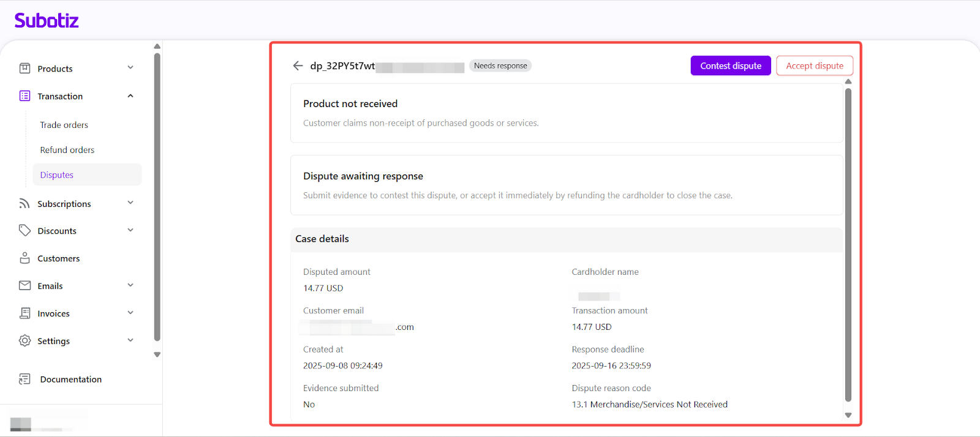Click the Emails envelope icon
Viewport: 980px width, 437px height.
[x=24, y=285]
